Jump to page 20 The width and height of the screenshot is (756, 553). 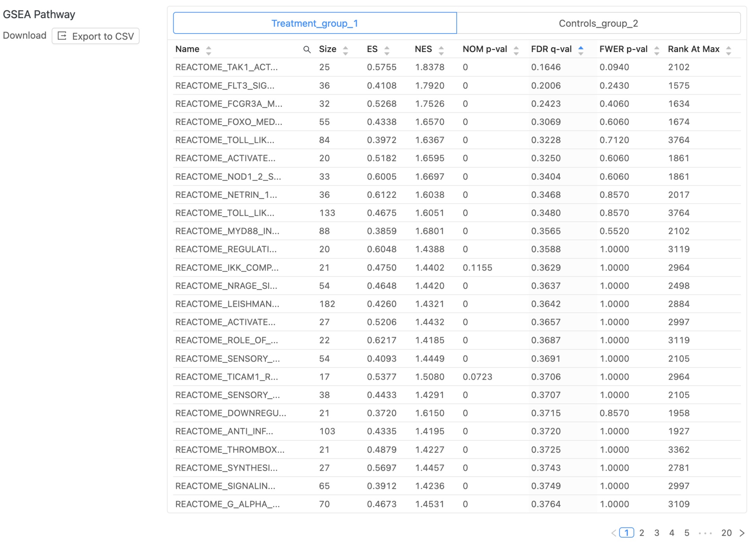(x=726, y=533)
